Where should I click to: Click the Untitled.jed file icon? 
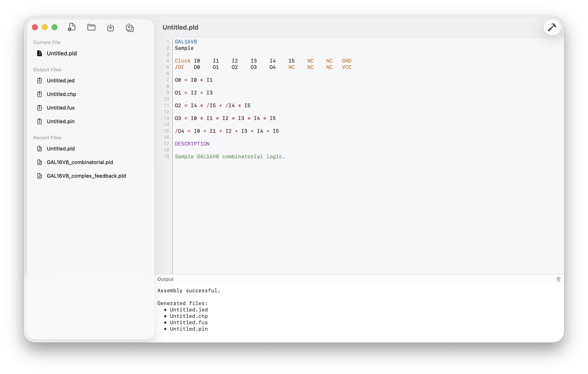pyautogui.click(x=40, y=81)
